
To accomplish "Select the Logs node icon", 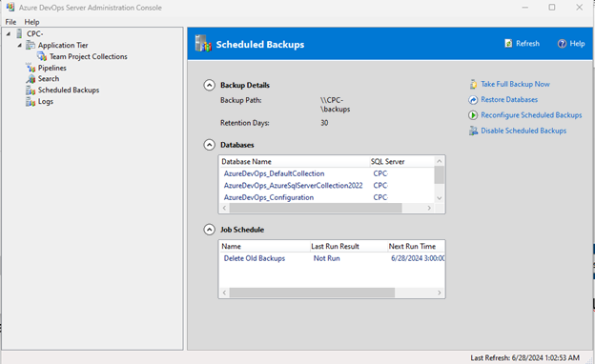I will pyautogui.click(x=31, y=102).
